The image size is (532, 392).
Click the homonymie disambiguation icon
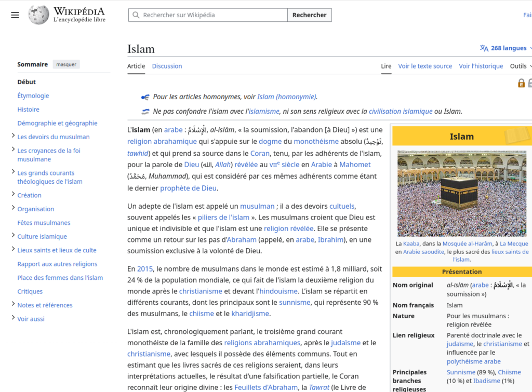145,97
